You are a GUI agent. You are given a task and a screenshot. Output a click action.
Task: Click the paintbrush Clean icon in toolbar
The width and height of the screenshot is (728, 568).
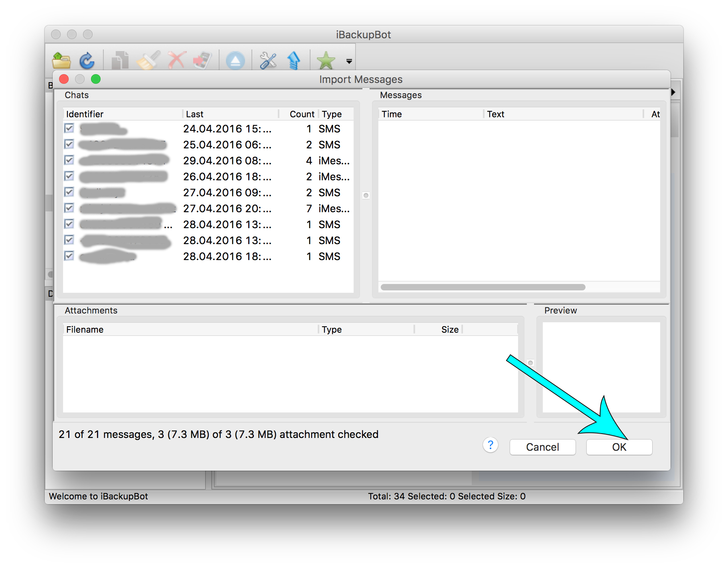coord(148,61)
